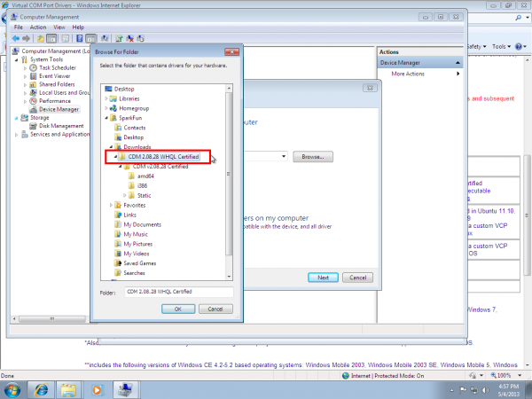Screen dimensions: 532x399
Task: Click the Browse... button
Action: [x=313, y=157]
